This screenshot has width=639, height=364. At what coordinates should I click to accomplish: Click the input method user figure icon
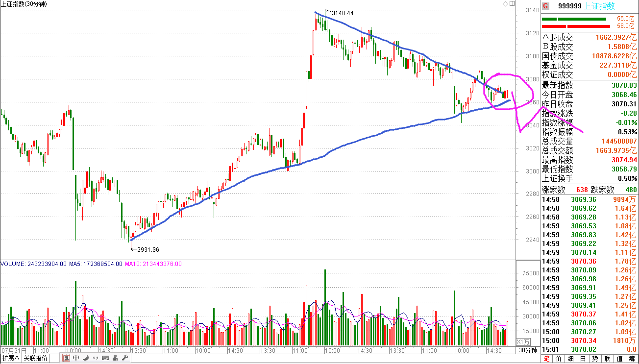tap(116, 358)
